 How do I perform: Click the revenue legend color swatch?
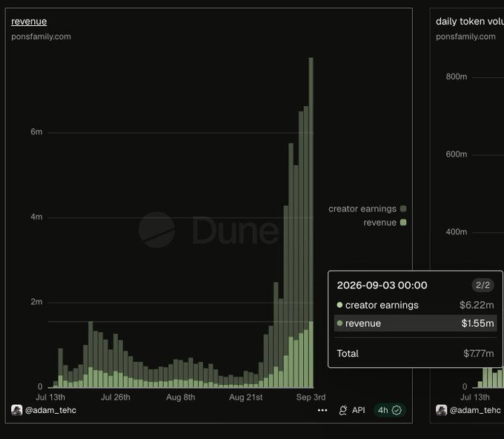tap(403, 222)
